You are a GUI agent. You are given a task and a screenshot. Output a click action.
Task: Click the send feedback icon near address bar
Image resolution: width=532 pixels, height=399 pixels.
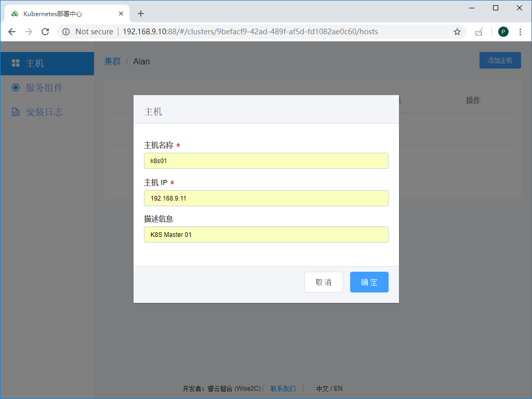click(478, 32)
